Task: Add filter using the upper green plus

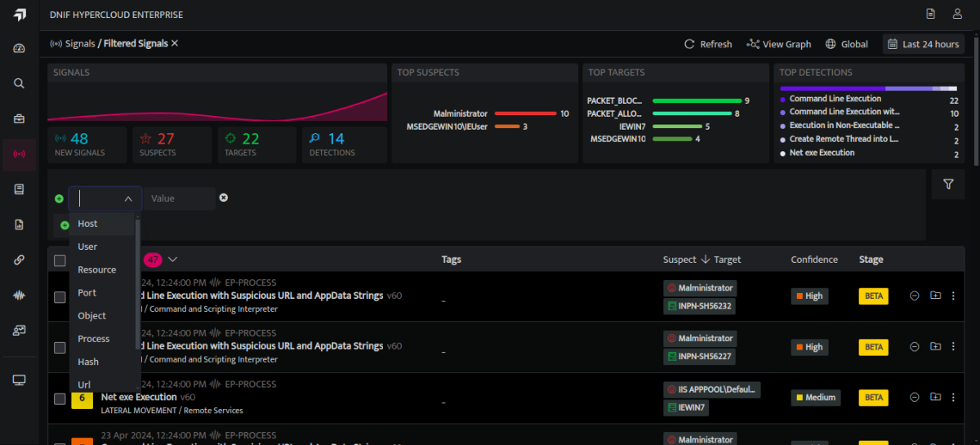Action: pyautogui.click(x=59, y=198)
